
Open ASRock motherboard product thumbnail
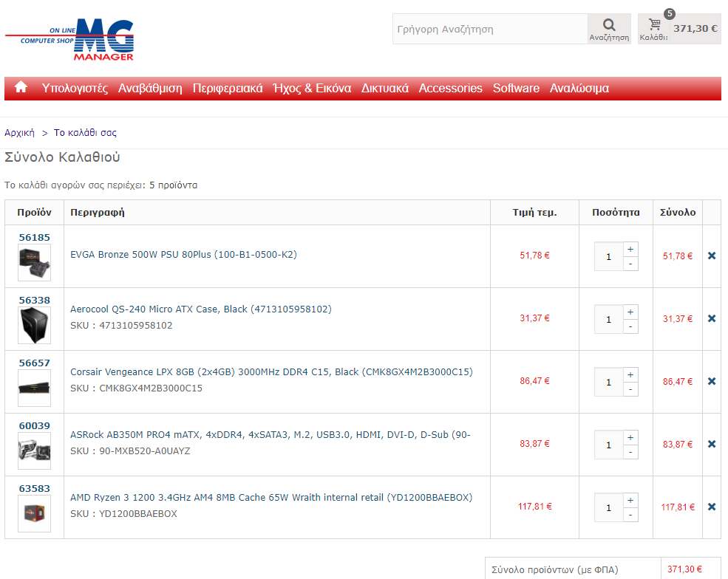tap(34, 451)
